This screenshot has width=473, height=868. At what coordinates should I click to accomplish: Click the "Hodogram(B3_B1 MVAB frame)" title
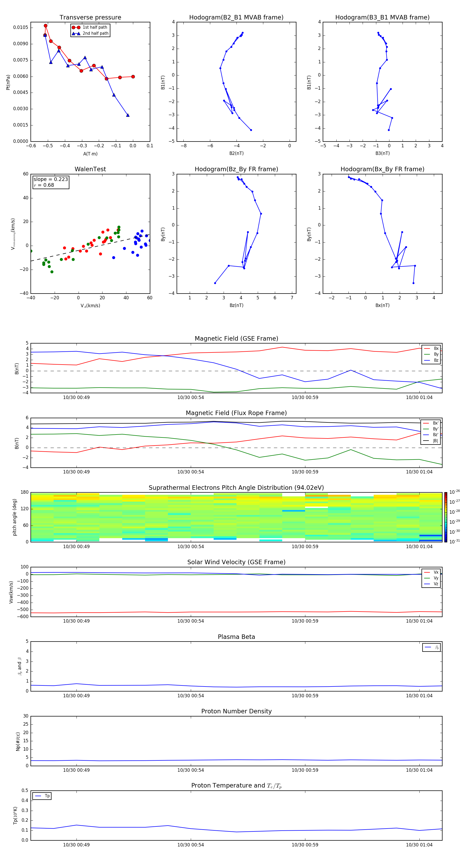point(382,18)
